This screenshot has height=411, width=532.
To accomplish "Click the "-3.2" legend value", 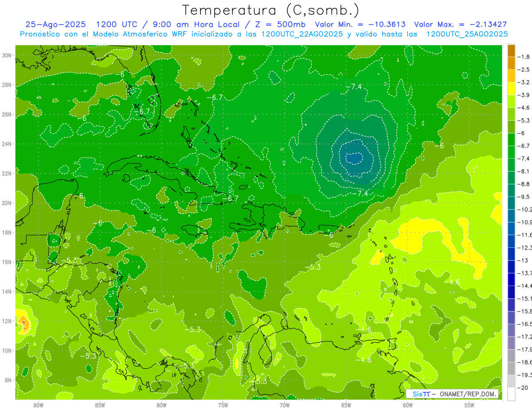I will pyautogui.click(x=524, y=82).
